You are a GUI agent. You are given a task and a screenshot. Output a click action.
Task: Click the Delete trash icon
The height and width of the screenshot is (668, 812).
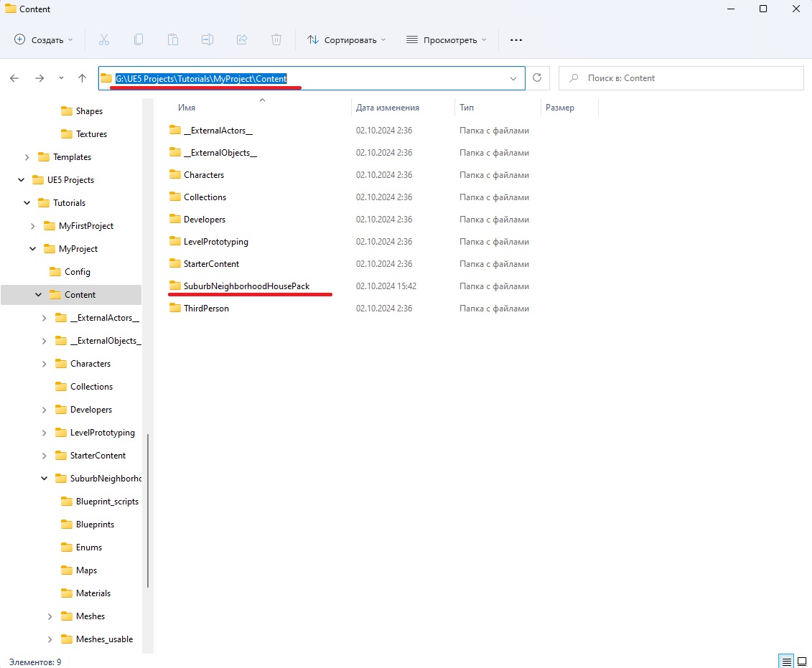coord(276,40)
